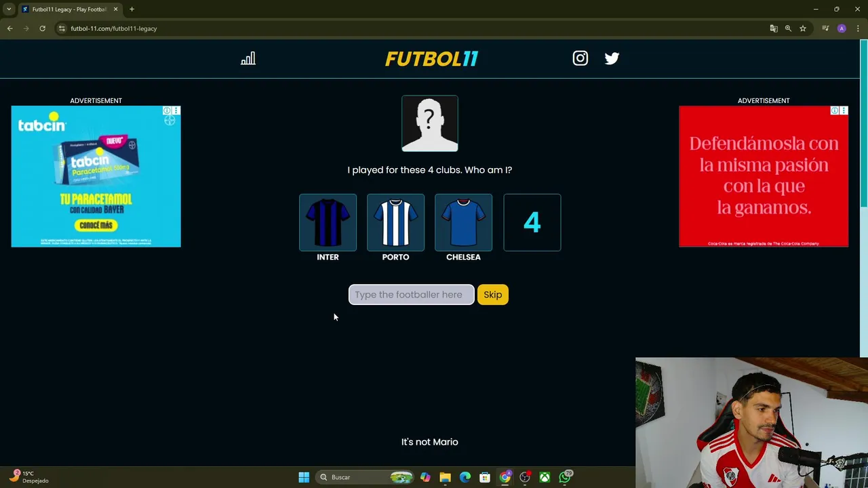Select the Porto jersey card
The height and width of the screenshot is (488, 868).
click(395, 222)
